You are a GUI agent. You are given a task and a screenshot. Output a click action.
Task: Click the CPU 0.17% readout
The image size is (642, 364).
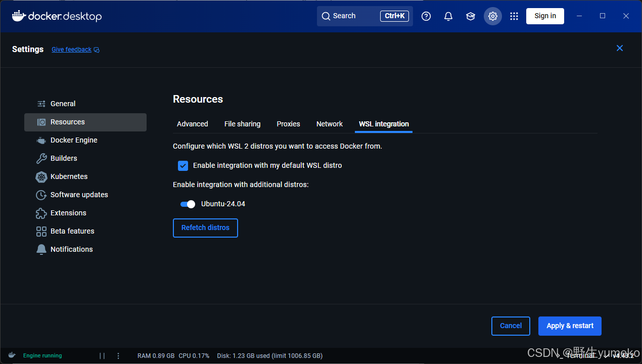tap(194, 356)
